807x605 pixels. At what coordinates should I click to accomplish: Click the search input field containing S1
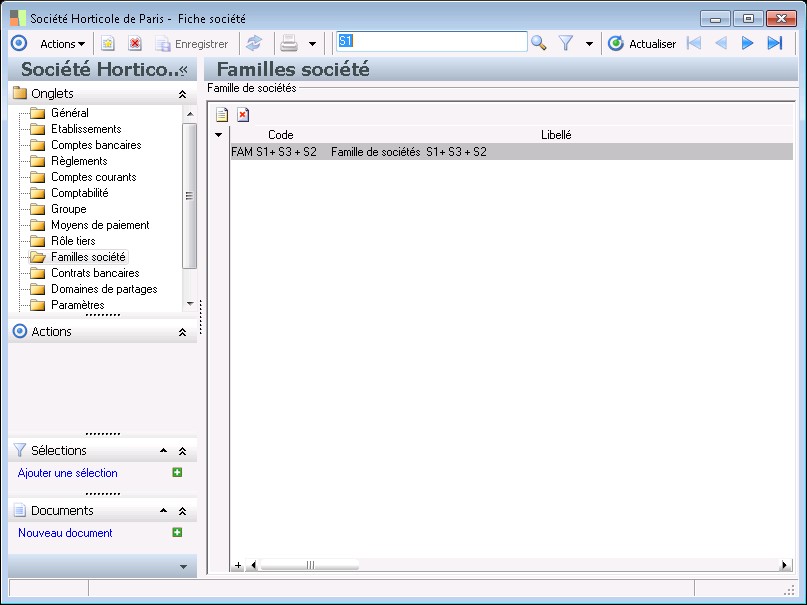coord(430,41)
